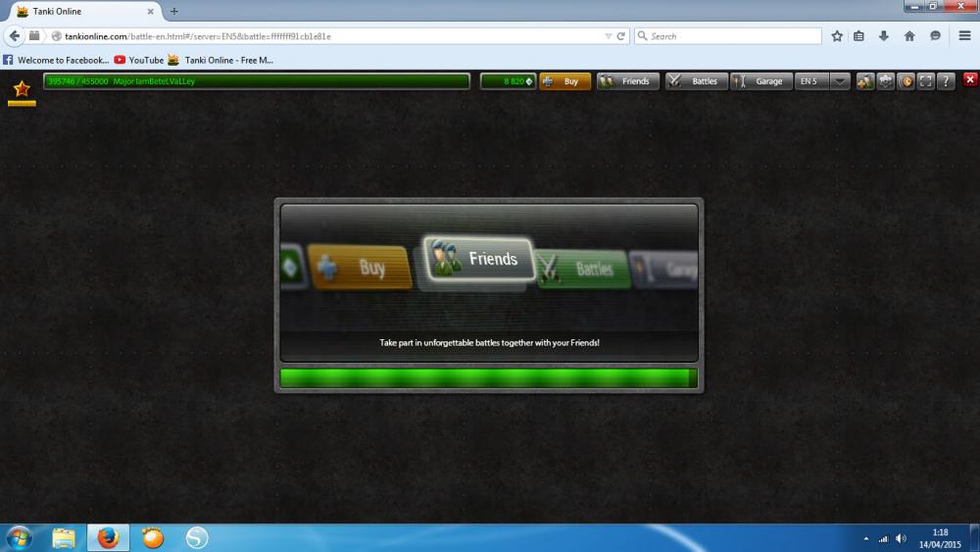
Task: Toggle the game sound icon
Action: click(x=906, y=81)
